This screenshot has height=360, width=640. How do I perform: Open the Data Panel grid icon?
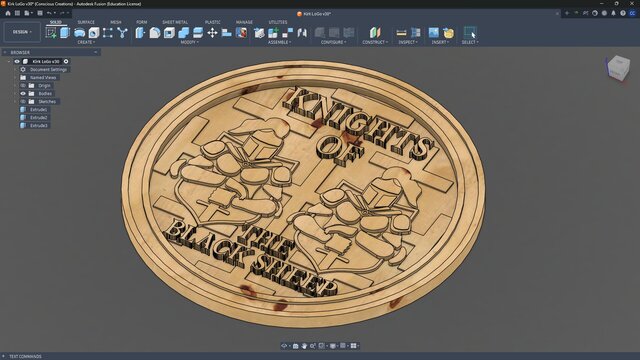[x=17, y=13]
